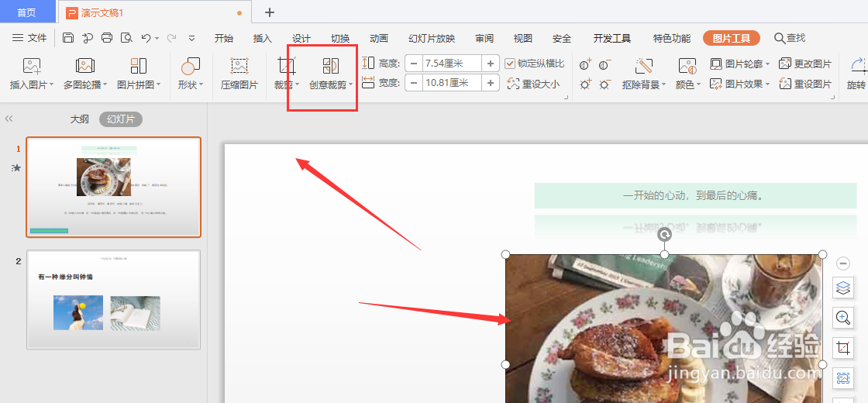
Task: Click the crop icon in the floating image toolbar
Action: (843, 348)
